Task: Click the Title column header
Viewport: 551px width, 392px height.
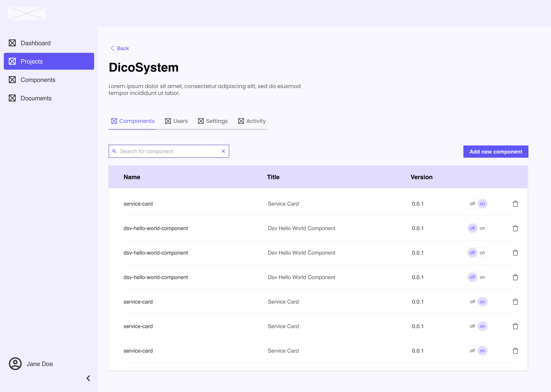Action: [273, 177]
